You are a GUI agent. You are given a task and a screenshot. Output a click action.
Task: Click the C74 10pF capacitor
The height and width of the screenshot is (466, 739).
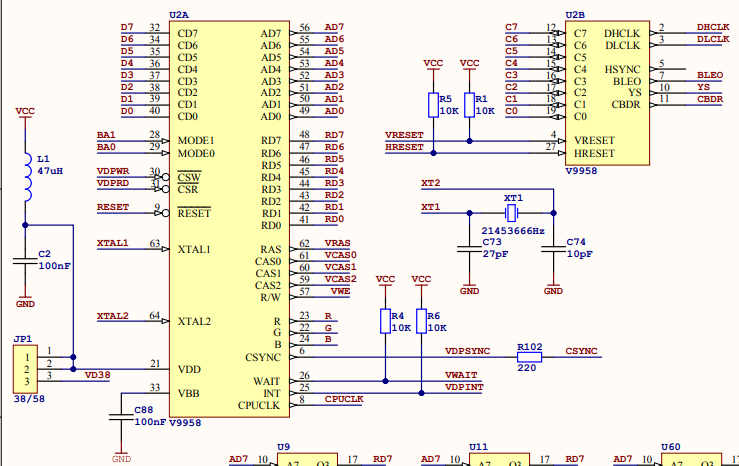tap(552, 249)
